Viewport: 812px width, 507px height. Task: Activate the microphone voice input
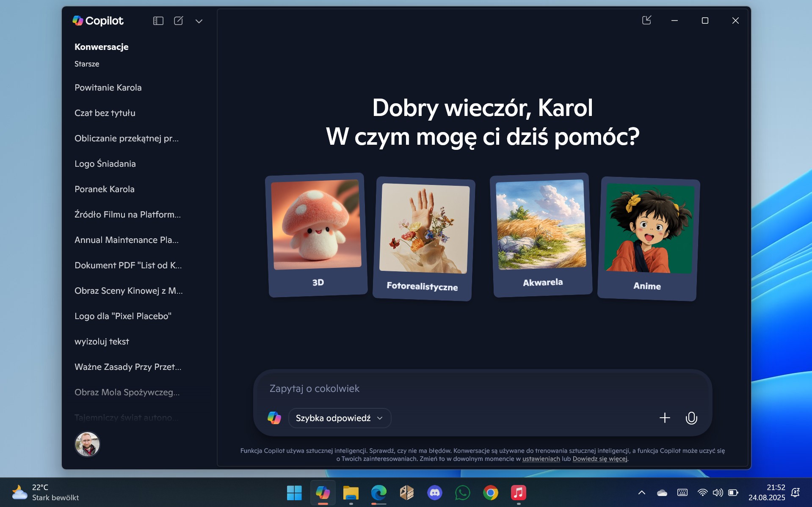(691, 418)
